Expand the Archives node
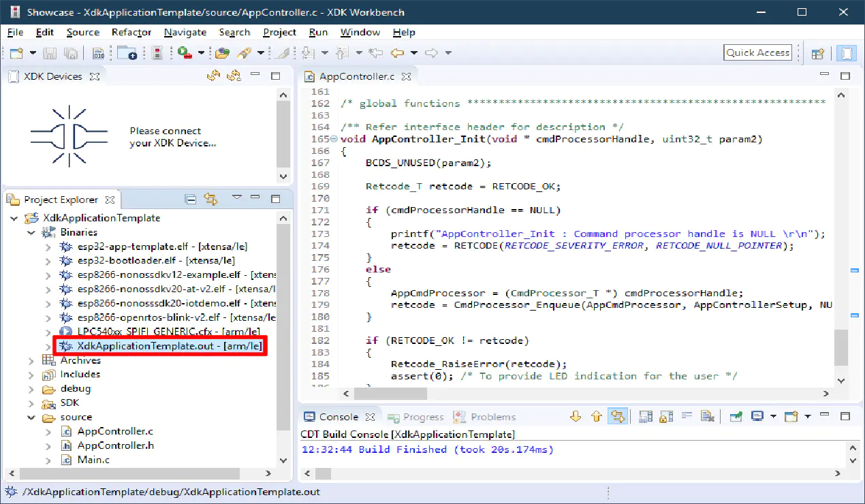Image resolution: width=865 pixels, height=504 pixels. (31, 360)
